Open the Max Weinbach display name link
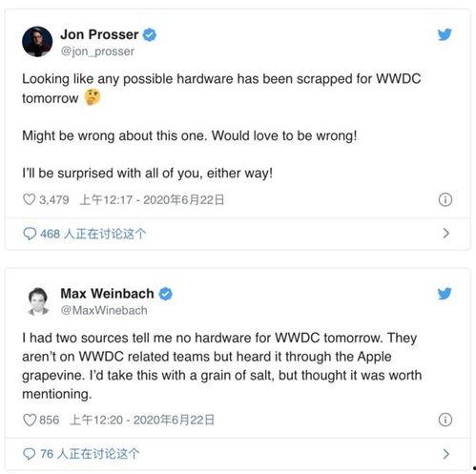 coord(107,294)
